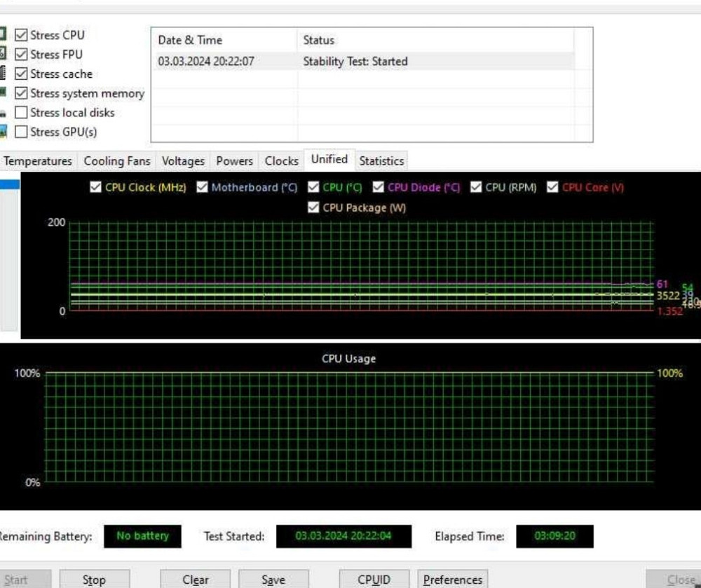Screen dimensions: 701x588
Task: Toggle the Stress cache checkbox
Action: [22, 74]
